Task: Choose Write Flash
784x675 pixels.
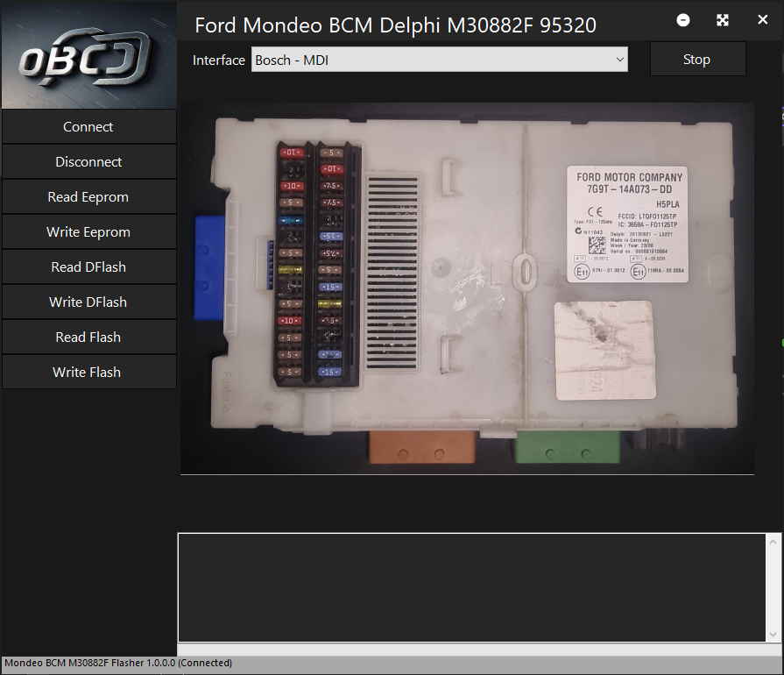Action: coord(88,373)
